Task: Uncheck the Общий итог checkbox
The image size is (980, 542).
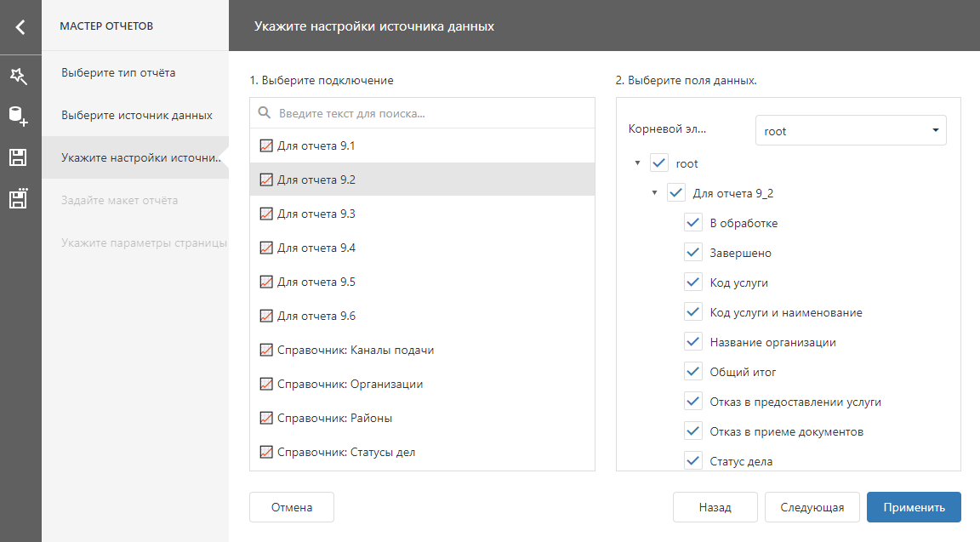Action: [692, 372]
